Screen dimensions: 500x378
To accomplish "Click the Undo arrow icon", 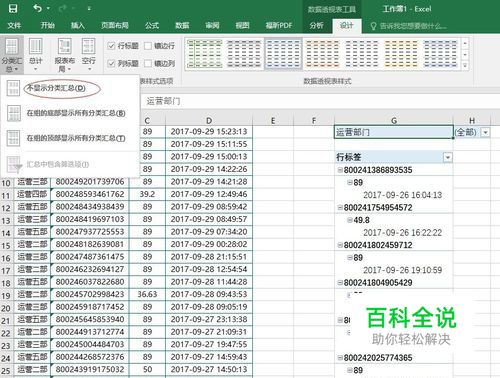I will click(37, 8).
